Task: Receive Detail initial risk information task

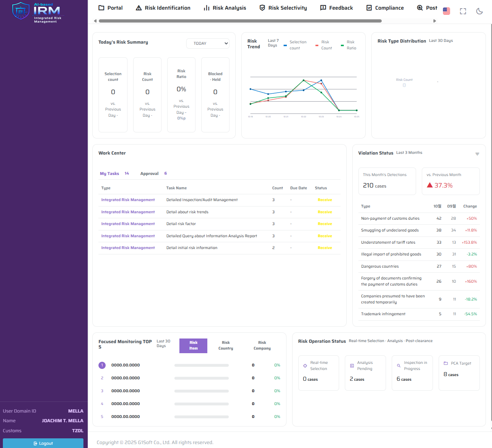Action: (325, 248)
